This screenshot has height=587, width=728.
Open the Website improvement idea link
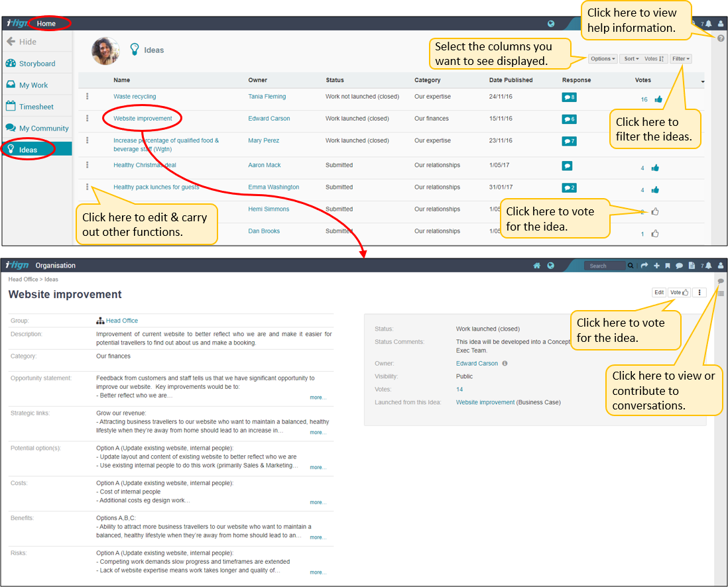coord(143,119)
